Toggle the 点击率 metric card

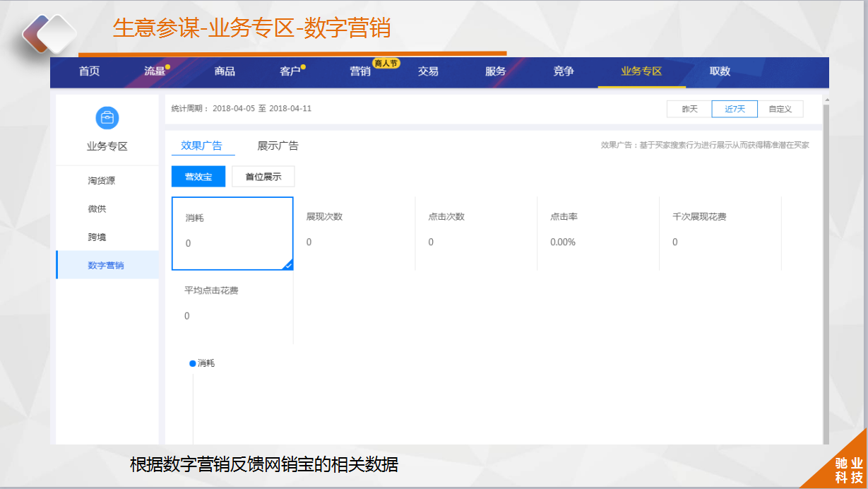pos(599,233)
